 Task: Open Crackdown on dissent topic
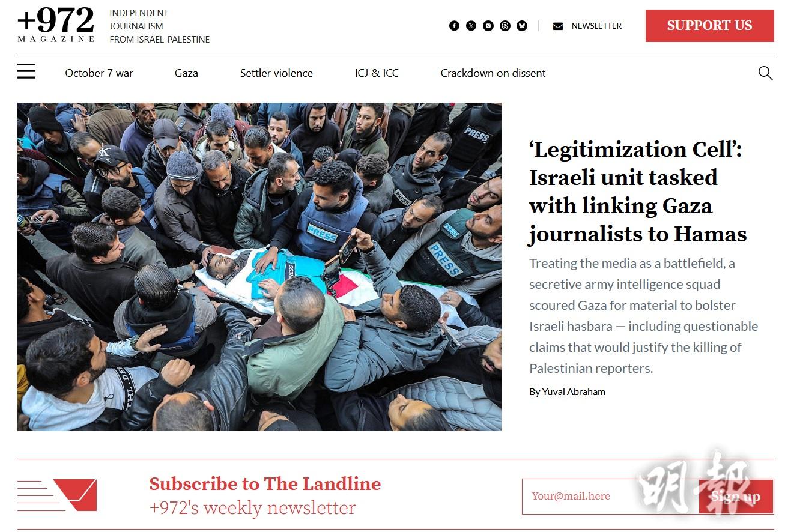493,73
